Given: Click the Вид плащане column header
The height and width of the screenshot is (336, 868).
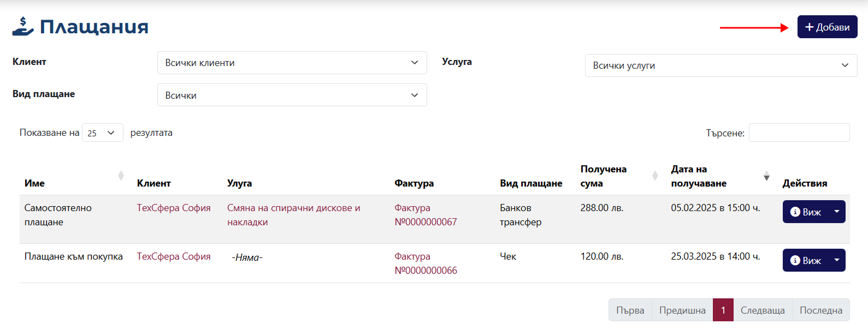Looking at the screenshot, I should (x=531, y=183).
